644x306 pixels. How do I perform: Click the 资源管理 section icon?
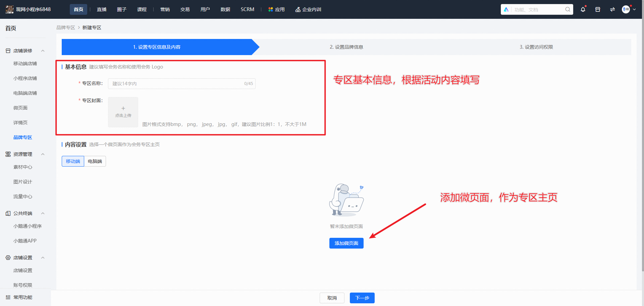coord(8,154)
